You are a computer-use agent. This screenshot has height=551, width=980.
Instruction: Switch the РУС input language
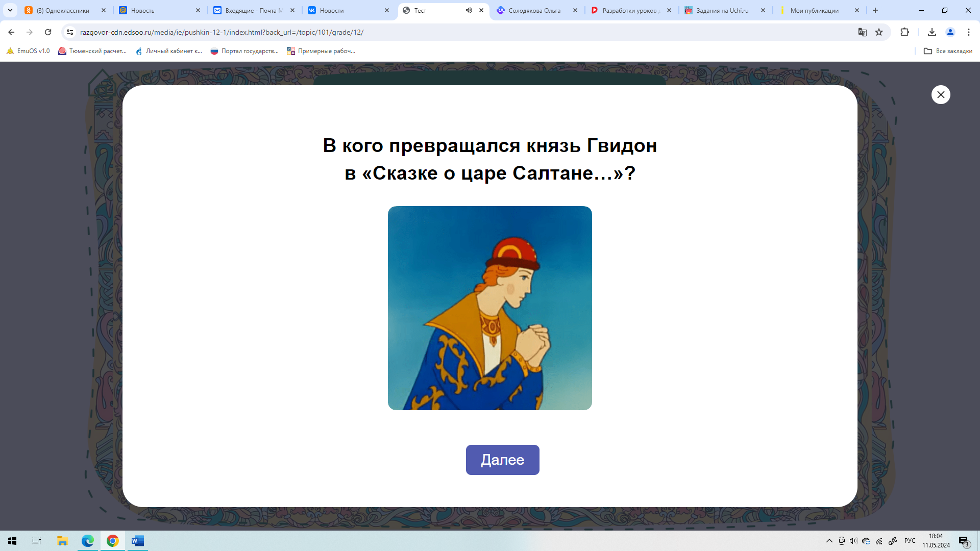point(910,541)
